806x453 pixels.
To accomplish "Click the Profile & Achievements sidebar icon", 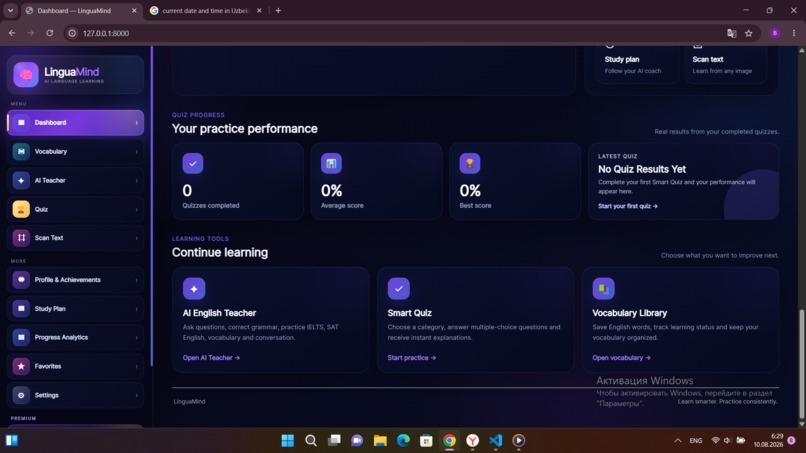I will [x=21, y=280].
